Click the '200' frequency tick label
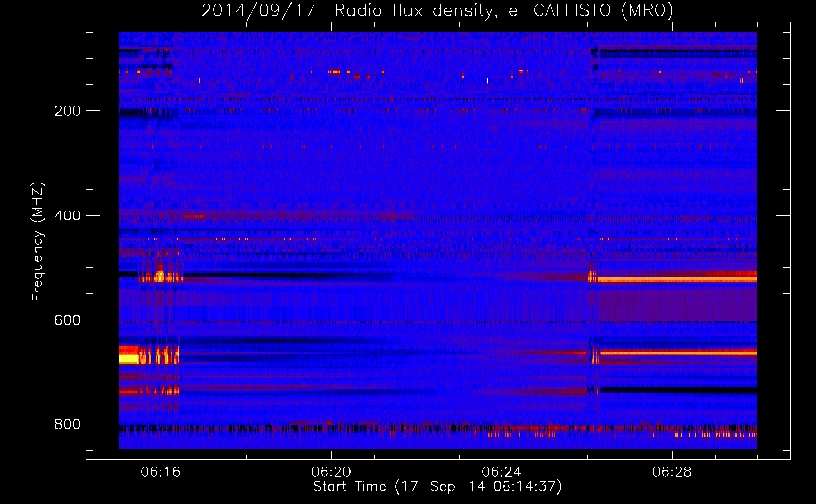Screen dimensions: 816x504 68,111
